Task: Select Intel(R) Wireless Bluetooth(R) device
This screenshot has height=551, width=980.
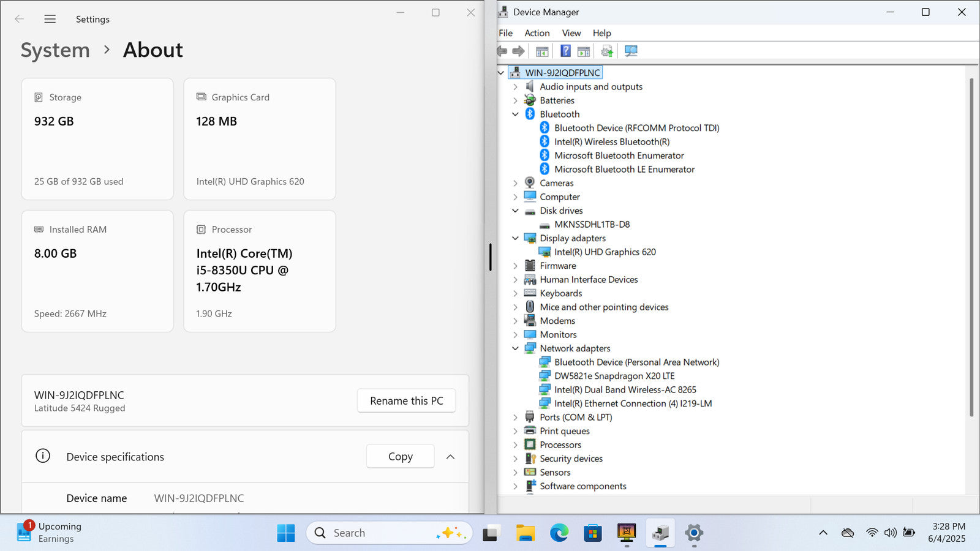Action: pos(612,141)
